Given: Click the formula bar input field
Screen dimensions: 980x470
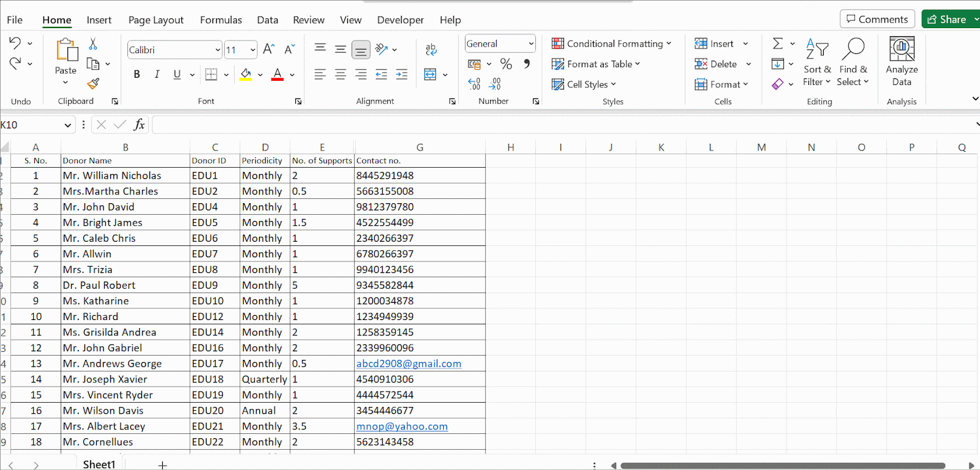Looking at the screenshot, I should (551, 125).
